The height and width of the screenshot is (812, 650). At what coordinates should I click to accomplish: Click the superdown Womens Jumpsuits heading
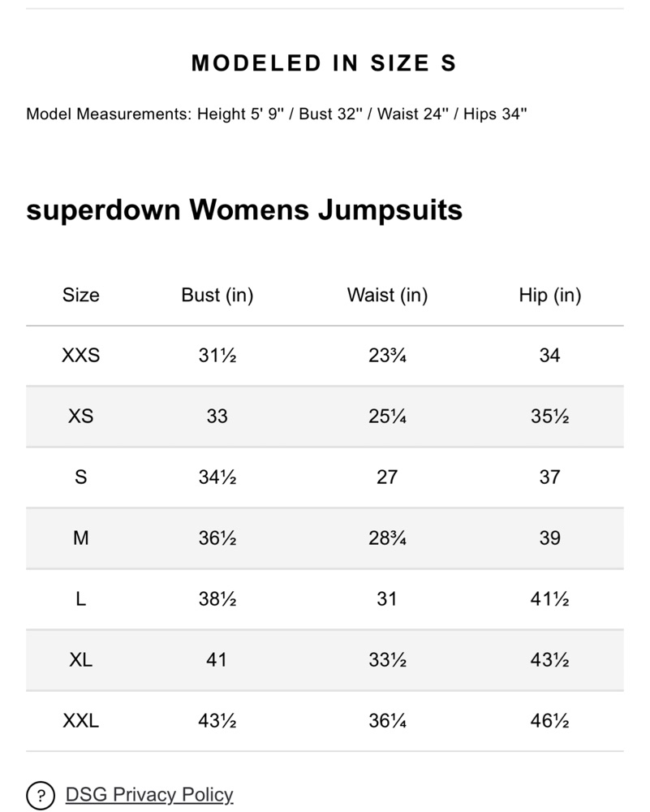244,210
